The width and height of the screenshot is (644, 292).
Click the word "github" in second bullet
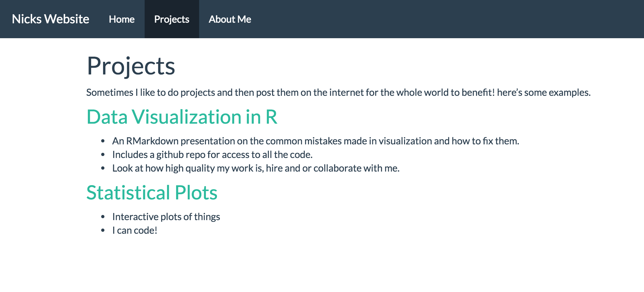click(170, 155)
